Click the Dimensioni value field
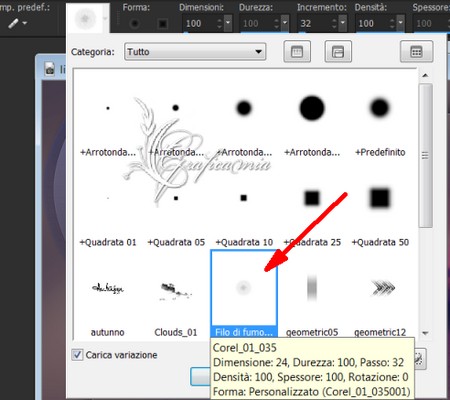Screen dimensions: 450x400 (199, 23)
